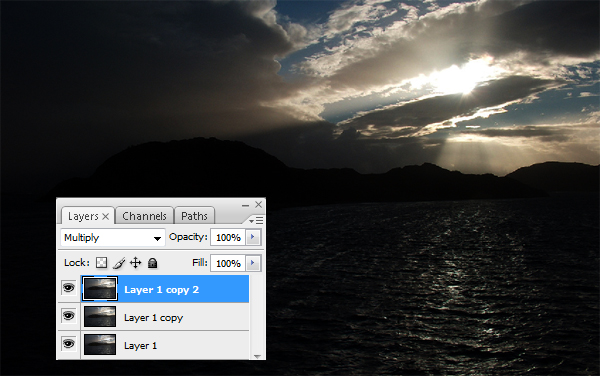
Task: Close the Layers panel window
Action: 259,205
